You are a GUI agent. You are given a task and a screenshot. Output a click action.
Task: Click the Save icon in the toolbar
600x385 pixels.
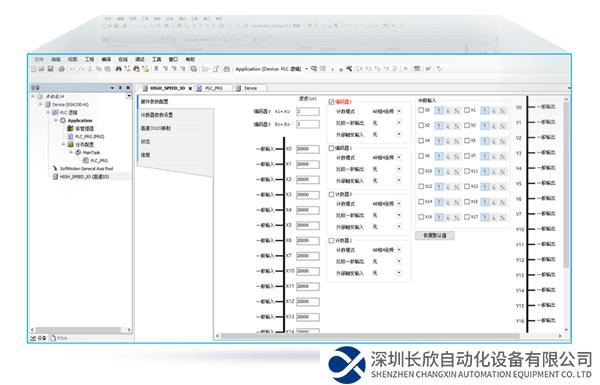click(50, 69)
